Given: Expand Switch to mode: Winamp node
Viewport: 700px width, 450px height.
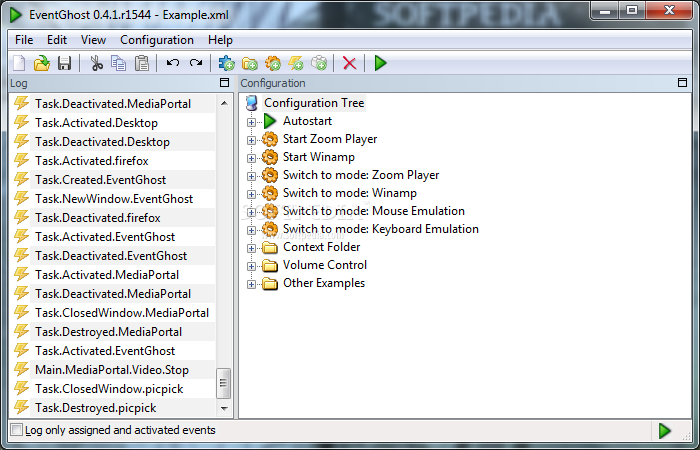Looking at the screenshot, I should click(x=251, y=194).
